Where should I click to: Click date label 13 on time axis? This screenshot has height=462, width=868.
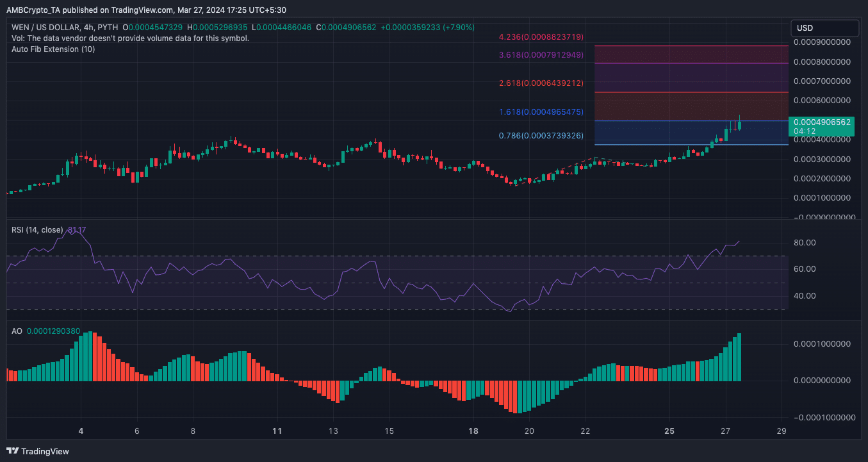333,431
